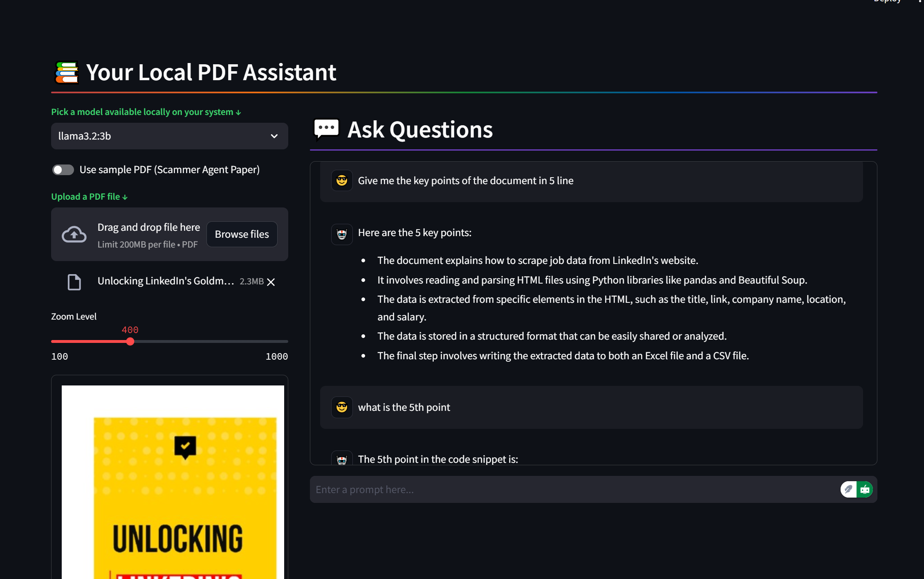Click the user sunglasses avatar icon

point(342,180)
